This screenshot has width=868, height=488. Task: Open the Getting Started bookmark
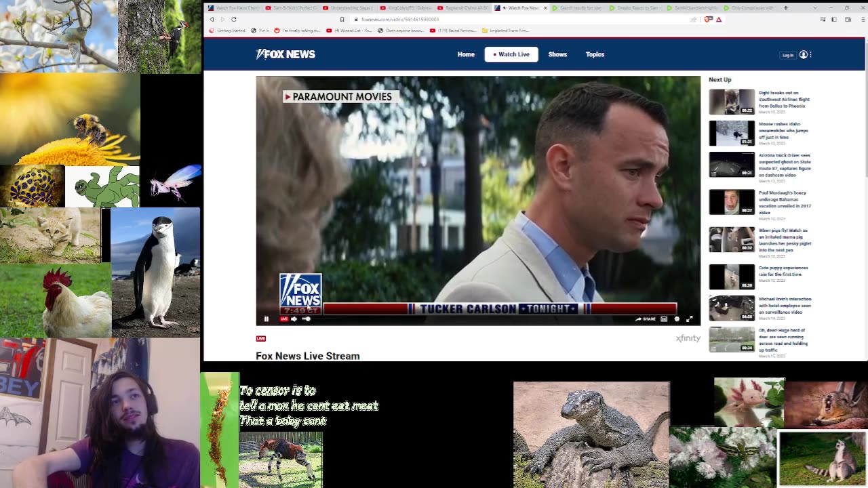click(228, 30)
